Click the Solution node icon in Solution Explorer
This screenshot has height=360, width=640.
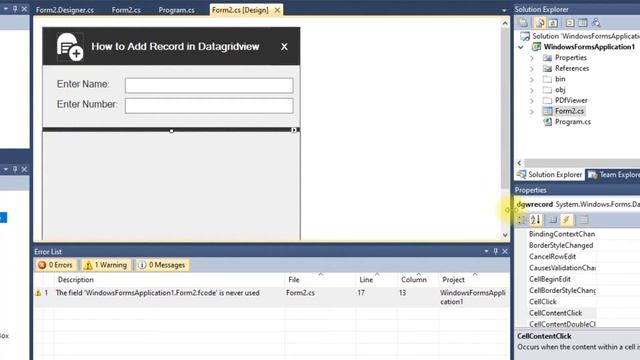[x=524, y=36]
